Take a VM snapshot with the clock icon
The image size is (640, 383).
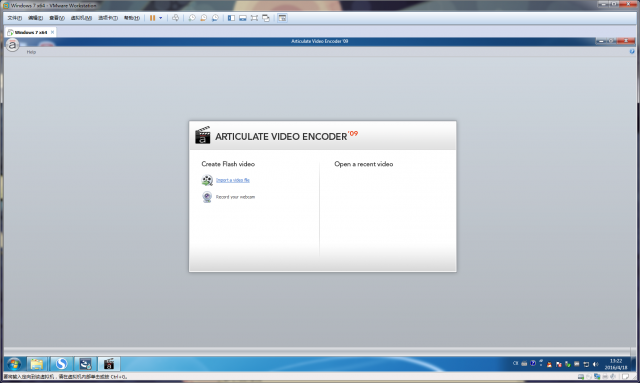[x=192, y=18]
